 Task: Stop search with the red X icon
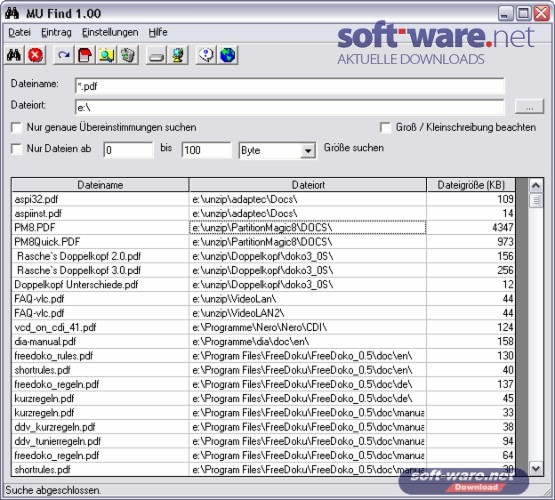pyautogui.click(x=35, y=55)
